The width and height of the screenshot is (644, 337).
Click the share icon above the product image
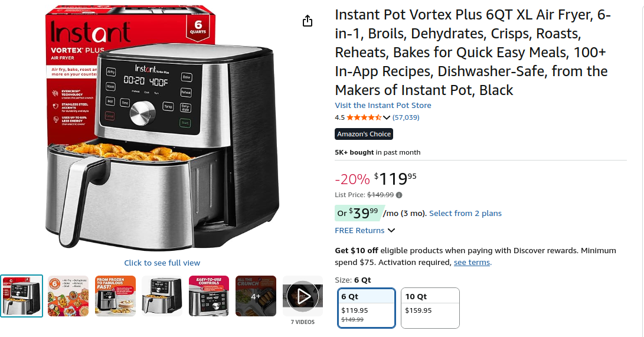307,21
